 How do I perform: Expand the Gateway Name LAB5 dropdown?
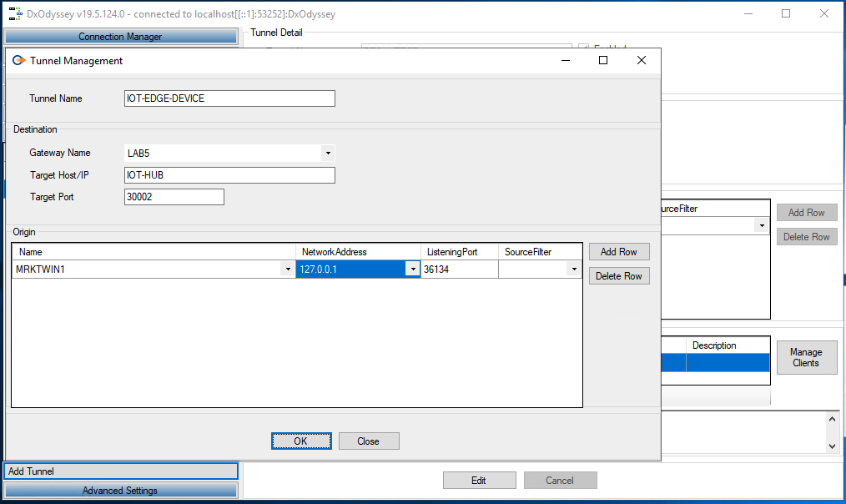tap(328, 154)
